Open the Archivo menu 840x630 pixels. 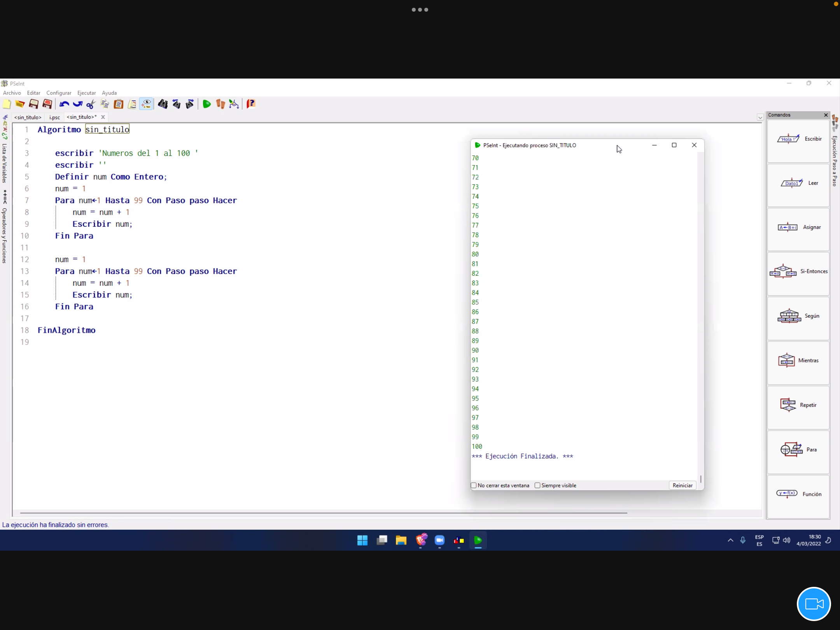pos(12,93)
